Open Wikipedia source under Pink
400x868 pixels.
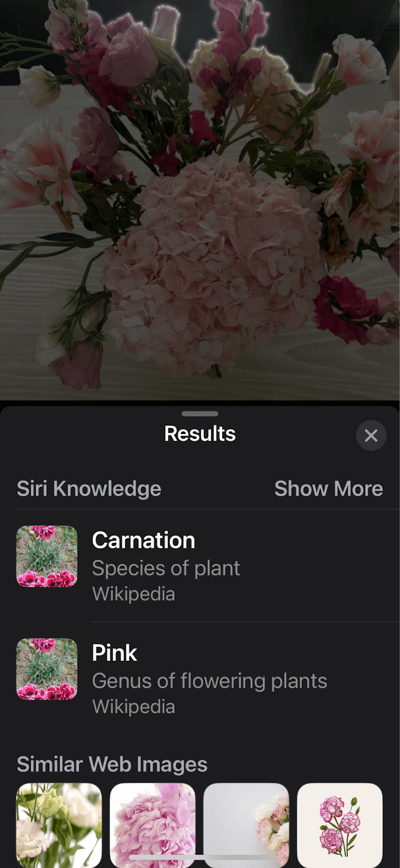click(x=133, y=707)
